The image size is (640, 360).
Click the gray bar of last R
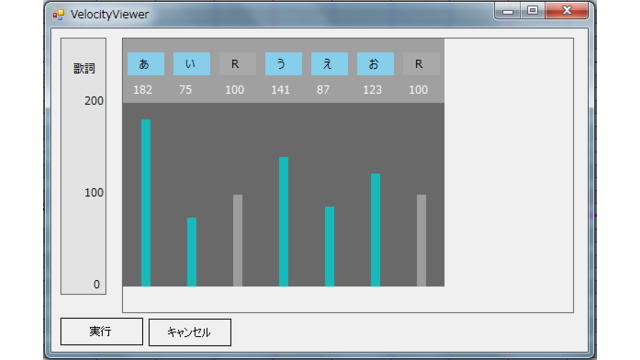421,240
